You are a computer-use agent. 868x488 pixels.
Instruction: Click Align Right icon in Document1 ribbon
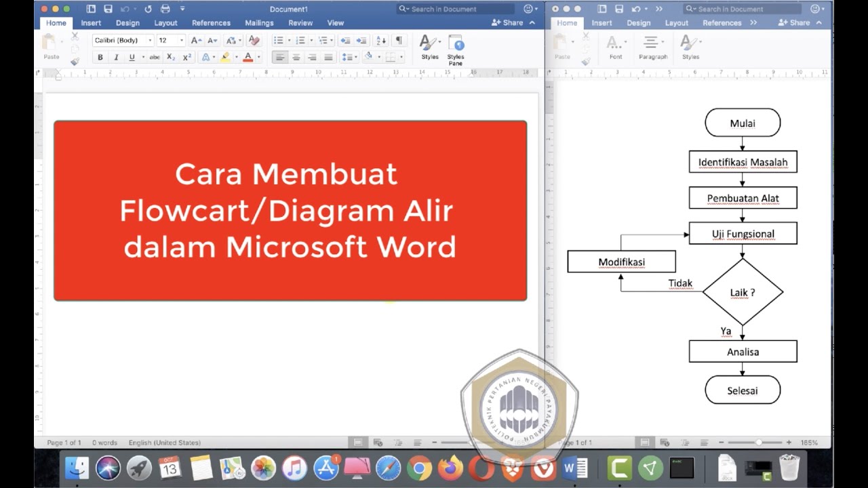click(x=312, y=58)
